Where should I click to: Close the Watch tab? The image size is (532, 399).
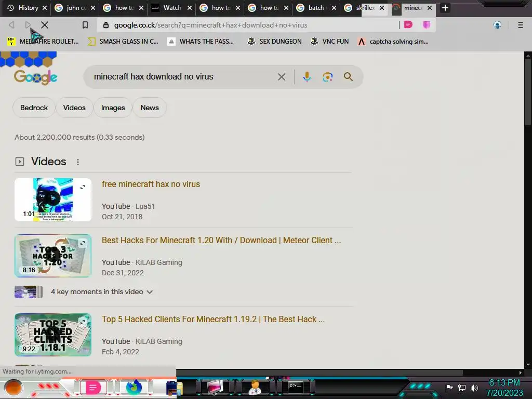coord(189,8)
